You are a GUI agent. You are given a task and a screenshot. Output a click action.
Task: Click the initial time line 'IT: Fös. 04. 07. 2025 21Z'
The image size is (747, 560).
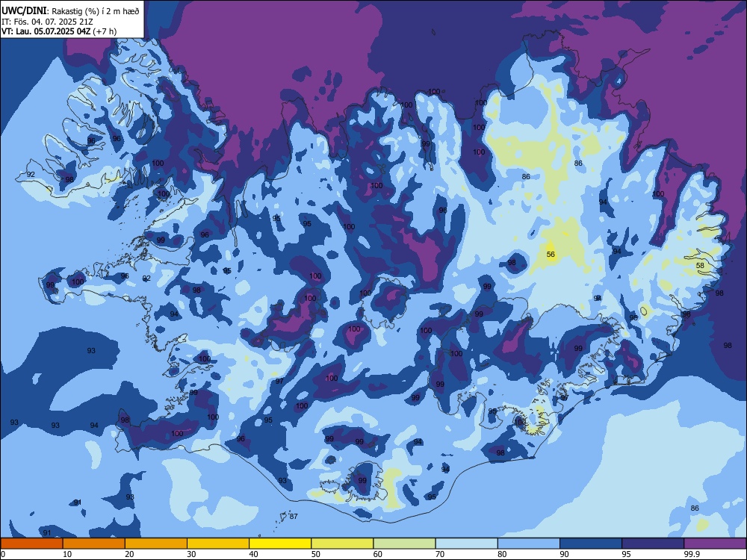click(46, 22)
